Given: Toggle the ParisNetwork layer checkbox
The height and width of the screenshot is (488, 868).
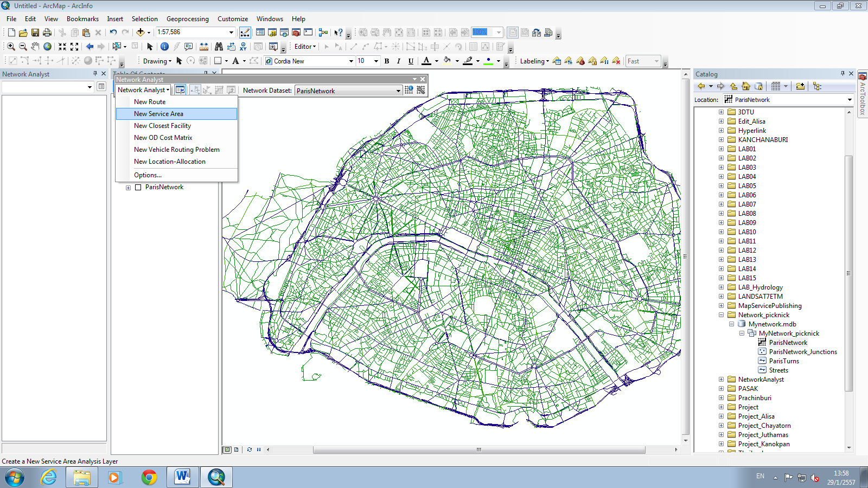Looking at the screenshot, I should [x=137, y=187].
